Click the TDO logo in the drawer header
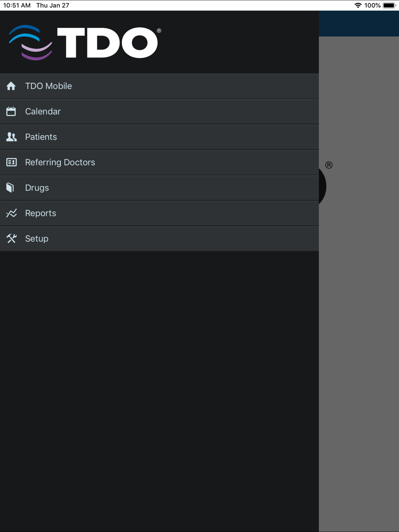Screen dimensions: 399x532 [x=85, y=42]
